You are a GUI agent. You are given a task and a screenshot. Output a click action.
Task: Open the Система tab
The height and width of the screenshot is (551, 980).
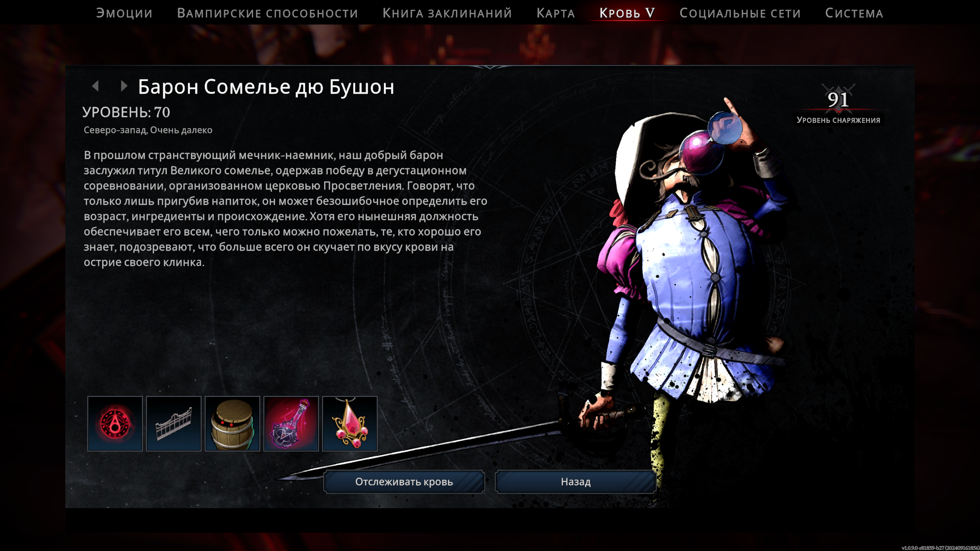pyautogui.click(x=854, y=13)
